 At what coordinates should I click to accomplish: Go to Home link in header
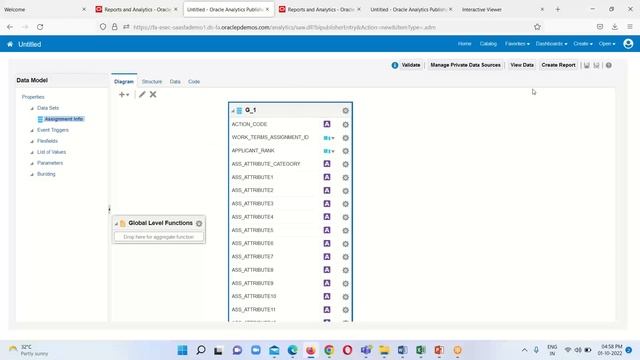click(464, 44)
